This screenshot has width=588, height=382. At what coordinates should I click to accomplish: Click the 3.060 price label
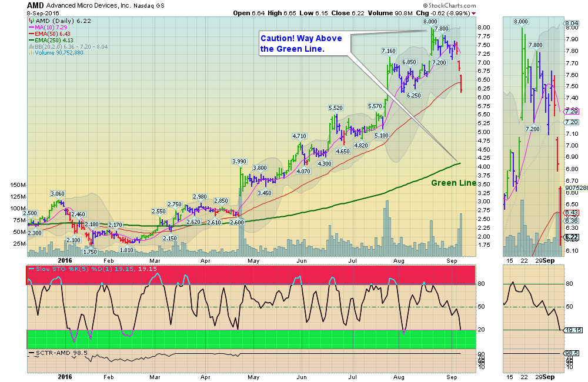click(58, 194)
